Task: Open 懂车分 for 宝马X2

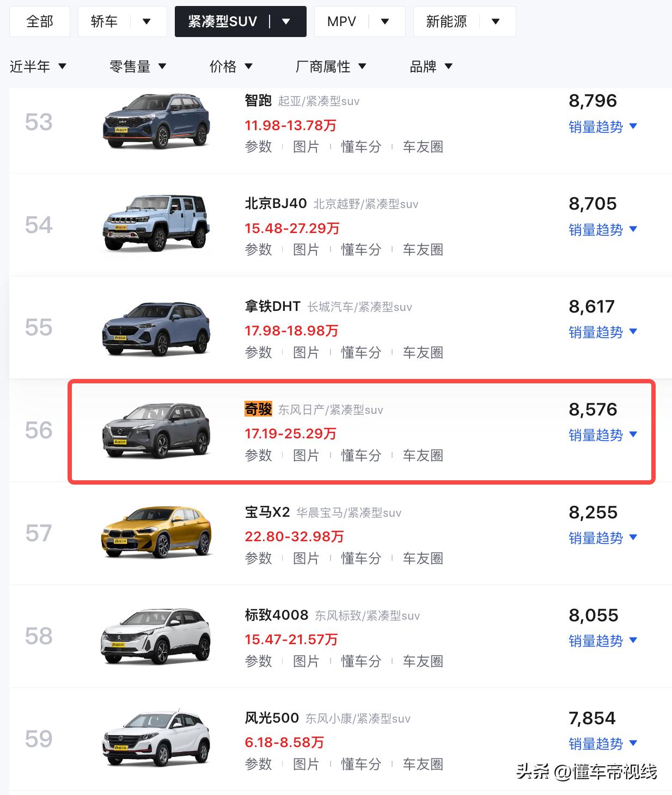Action: (x=361, y=558)
